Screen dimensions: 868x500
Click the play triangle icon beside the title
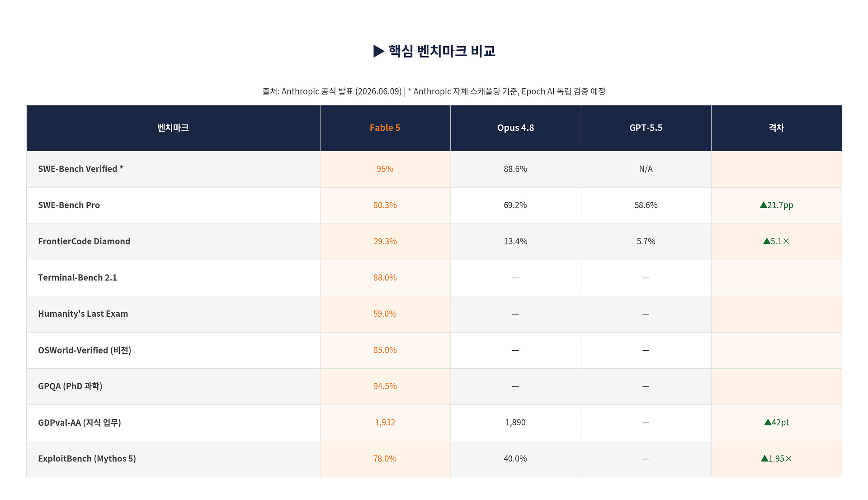click(379, 51)
